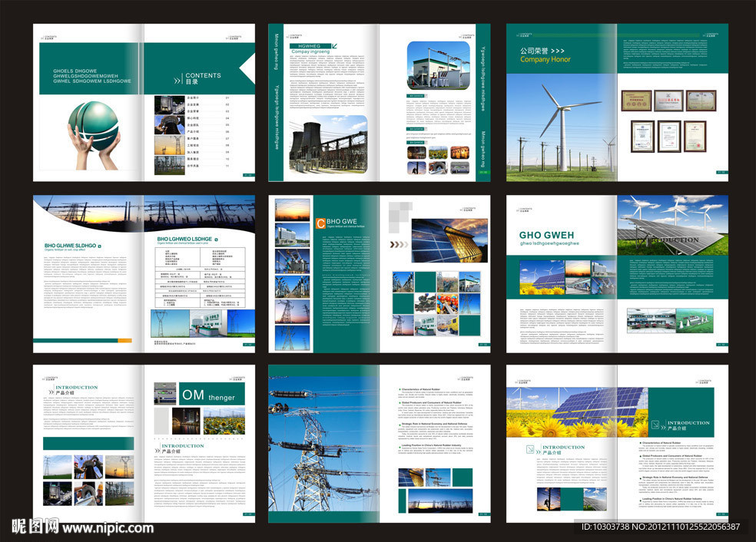This screenshot has width=756, height=542.
Task: Click the orange C icon beside BHO GWE
Action: (x=320, y=223)
